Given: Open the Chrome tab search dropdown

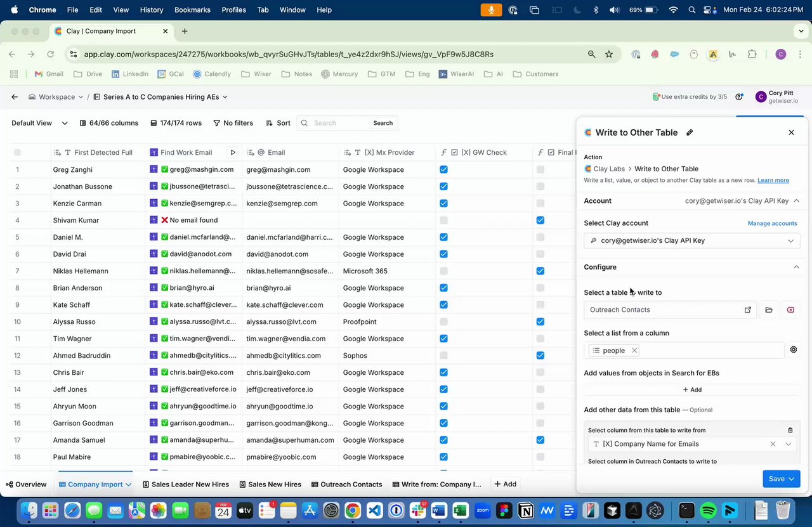Looking at the screenshot, I should pos(801,31).
